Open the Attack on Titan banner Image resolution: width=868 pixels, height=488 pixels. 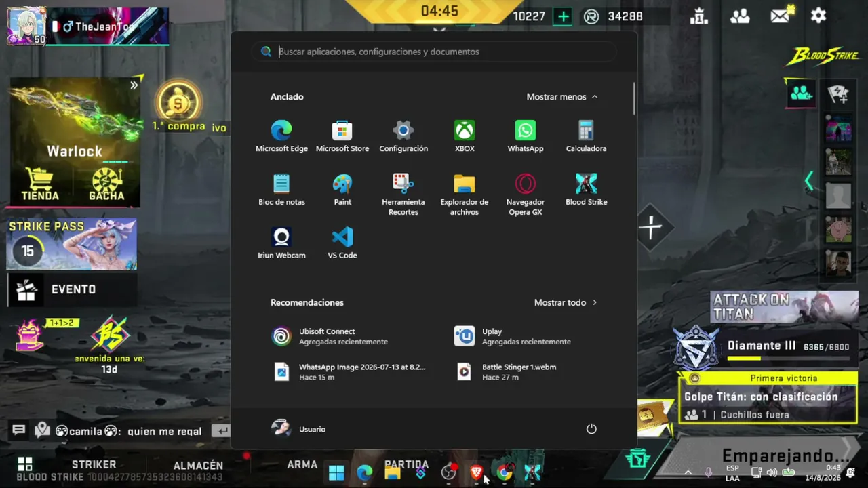[784, 307]
